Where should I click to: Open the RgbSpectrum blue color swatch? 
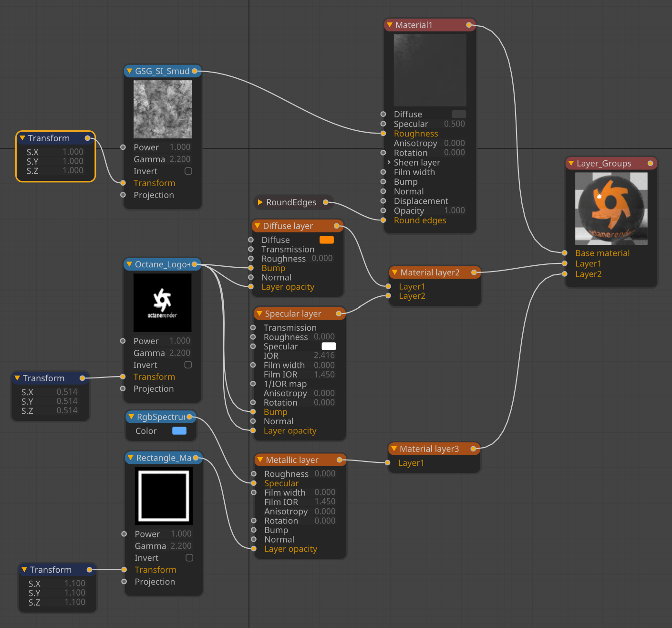tap(179, 431)
